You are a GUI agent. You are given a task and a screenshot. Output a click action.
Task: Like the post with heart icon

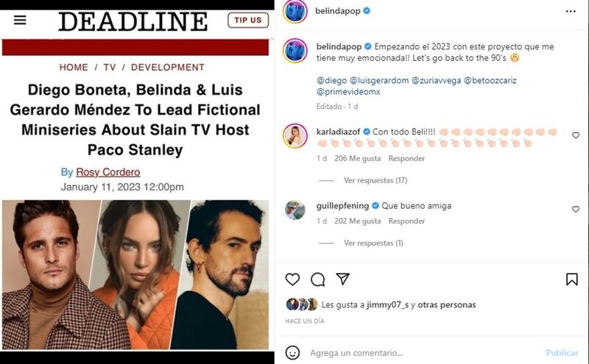click(292, 279)
